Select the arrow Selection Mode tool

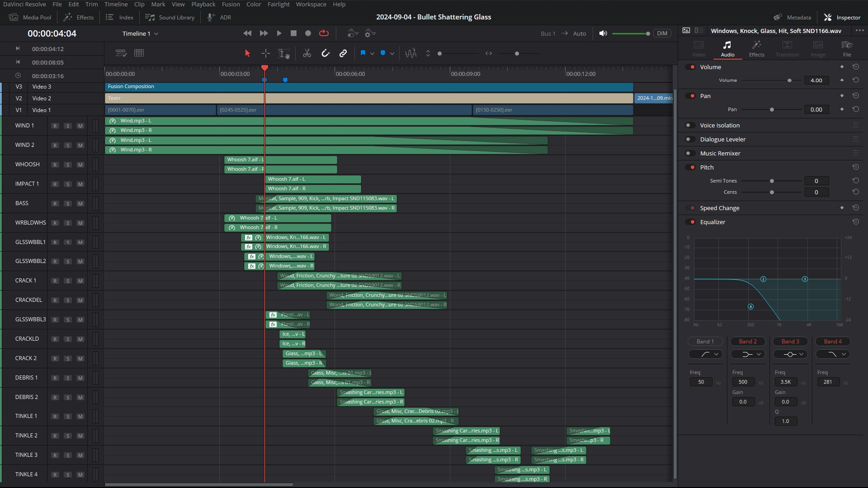(x=247, y=53)
